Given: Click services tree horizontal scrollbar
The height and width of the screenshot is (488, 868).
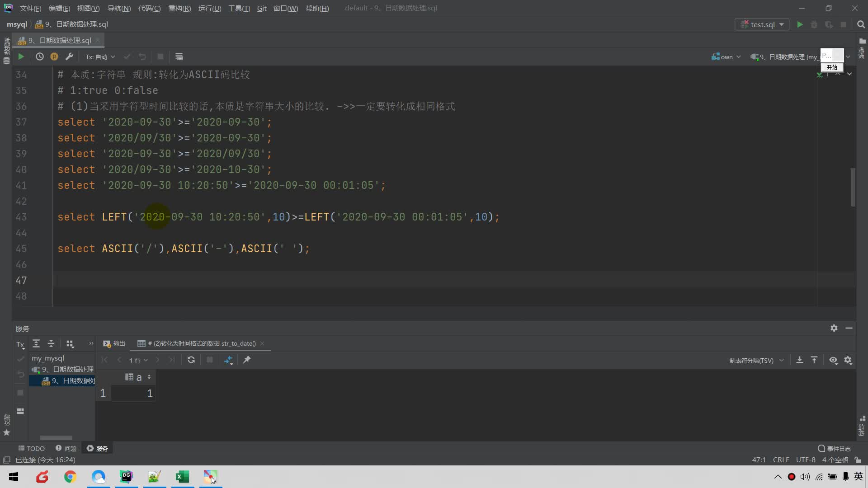Looking at the screenshot, I should click(56, 438).
